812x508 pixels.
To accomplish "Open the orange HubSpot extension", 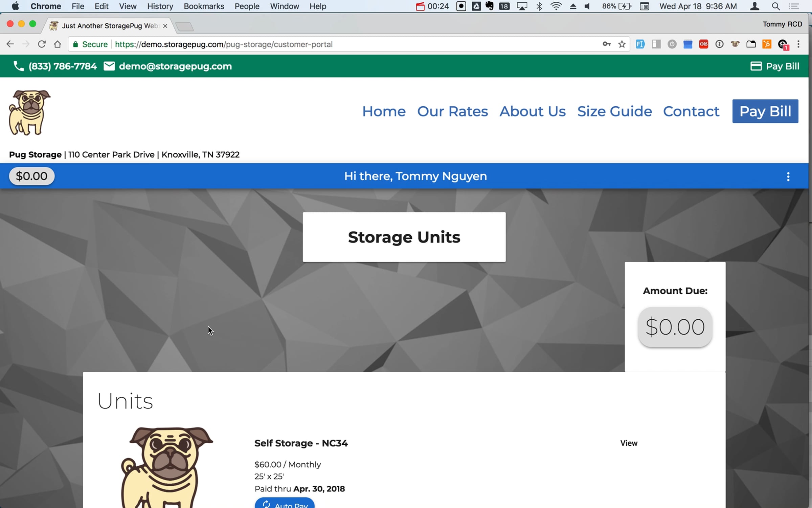I will [767, 44].
